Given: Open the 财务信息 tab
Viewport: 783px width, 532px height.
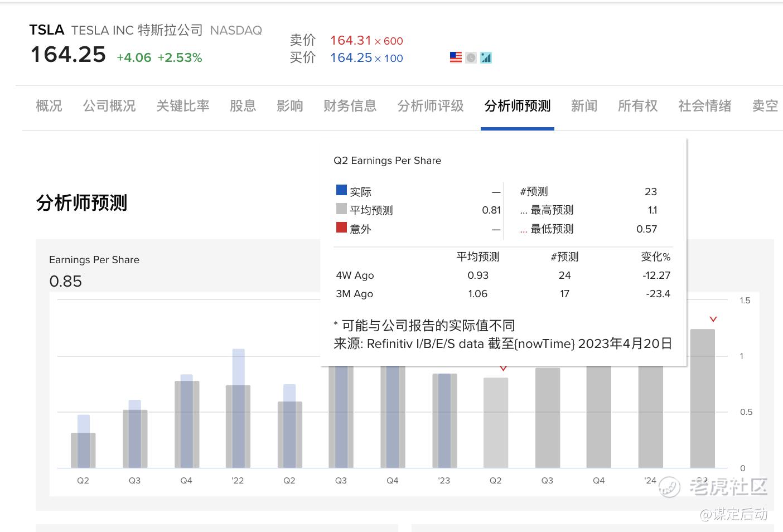Looking at the screenshot, I should point(350,106).
